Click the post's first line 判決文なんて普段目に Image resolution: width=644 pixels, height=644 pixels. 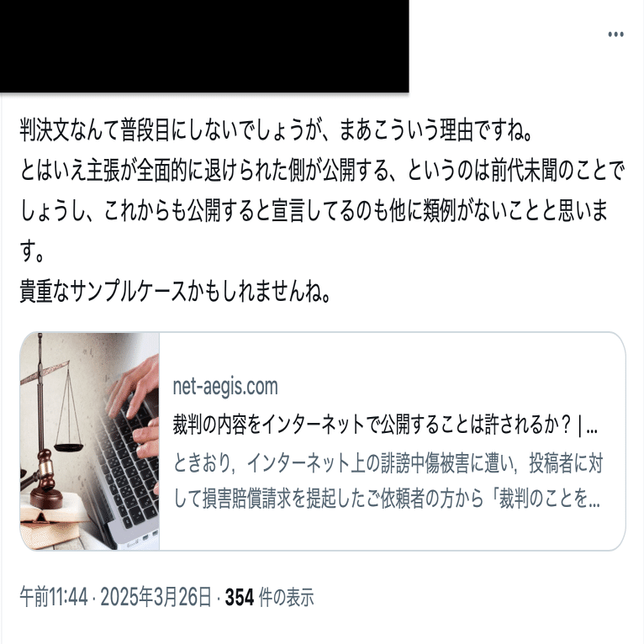pos(276,129)
